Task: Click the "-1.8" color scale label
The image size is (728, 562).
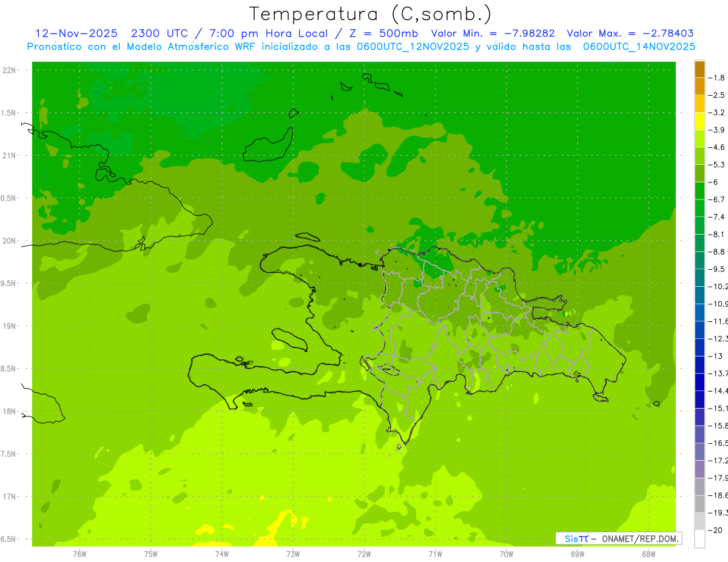Action: pos(716,78)
